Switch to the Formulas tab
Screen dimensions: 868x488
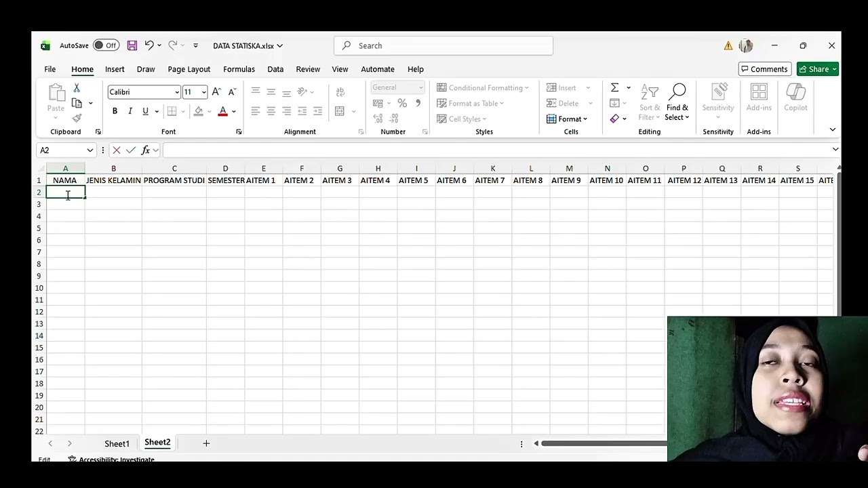tap(239, 69)
